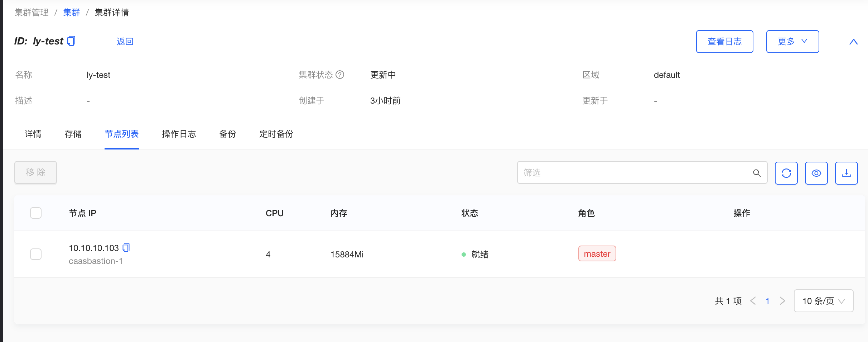Go to previous page arrow
Screen dimensions: 868x342
click(753, 301)
